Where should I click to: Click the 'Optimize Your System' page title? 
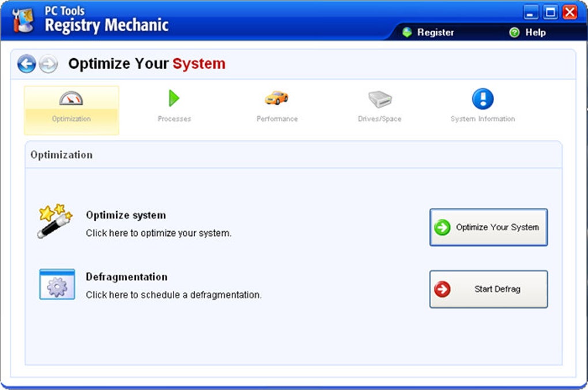click(x=147, y=64)
